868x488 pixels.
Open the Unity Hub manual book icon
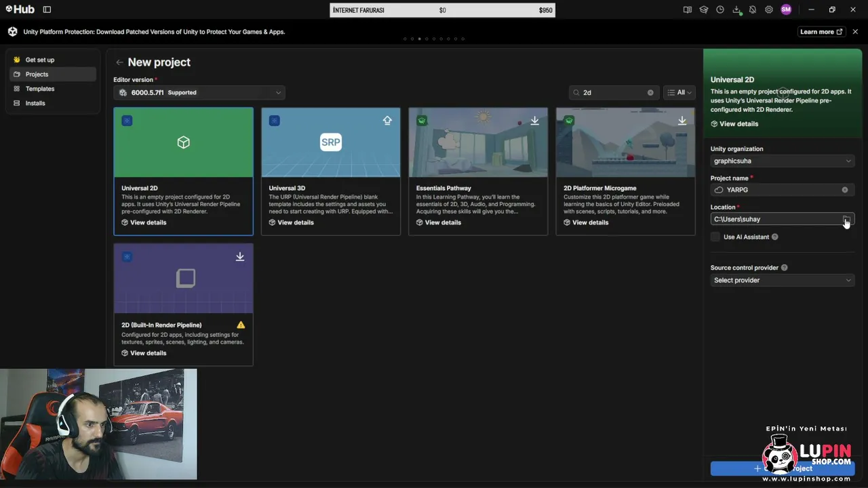coord(688,9)
